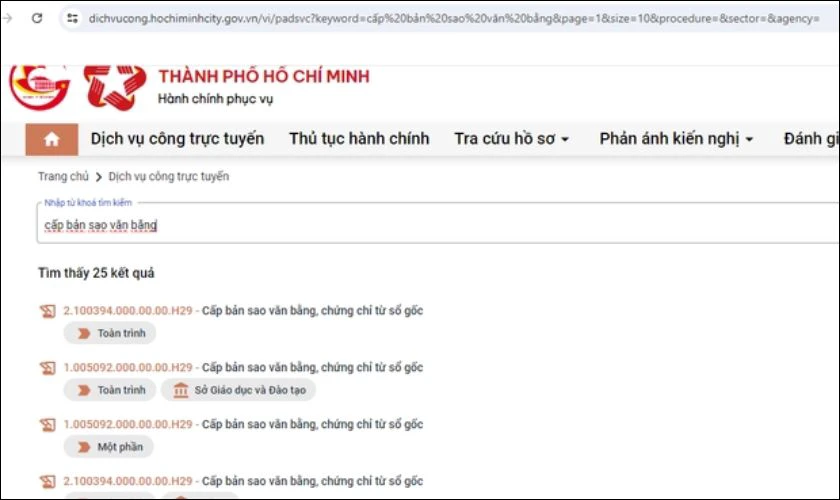Click the address bar URL text

(454, 18)
